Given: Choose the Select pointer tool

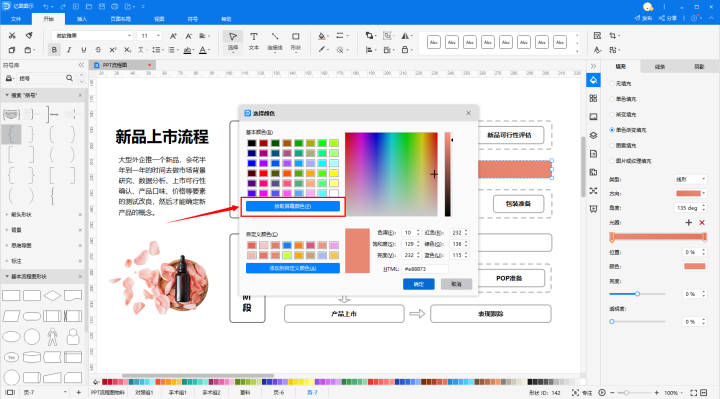Looking at the screenshot, I should click(x=233, y=41).
